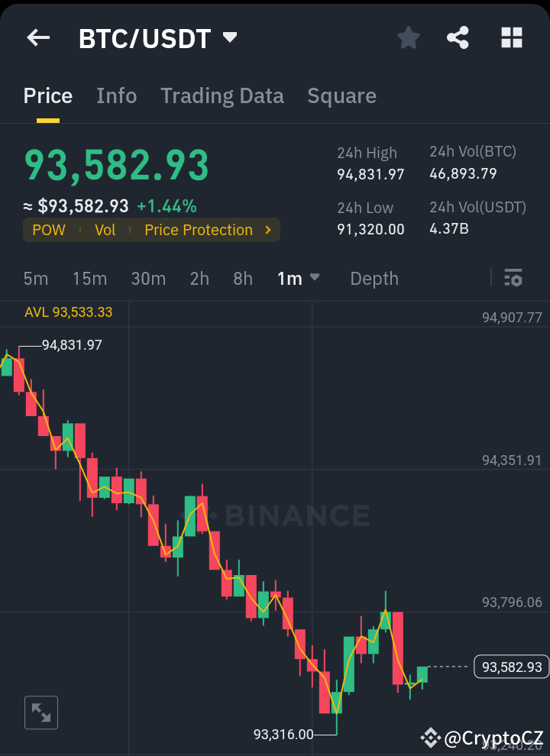
Task: Select the POW tag below the price
Action: (49, 230)
